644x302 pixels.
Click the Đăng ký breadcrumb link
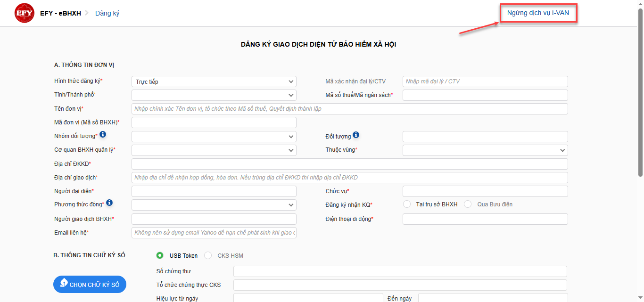[107, 13]
